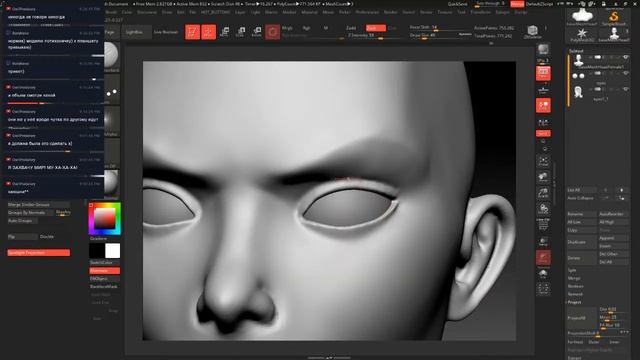Open the material sphere thumbnail

pyautogui.click(x=112, y=183)
